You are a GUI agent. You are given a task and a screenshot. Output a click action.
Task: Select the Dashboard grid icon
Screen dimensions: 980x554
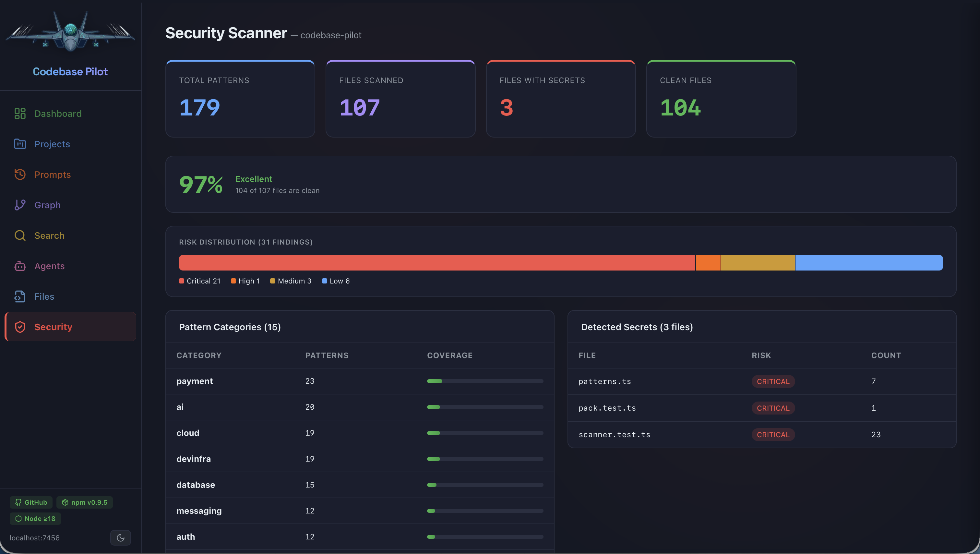click(20, 114)
